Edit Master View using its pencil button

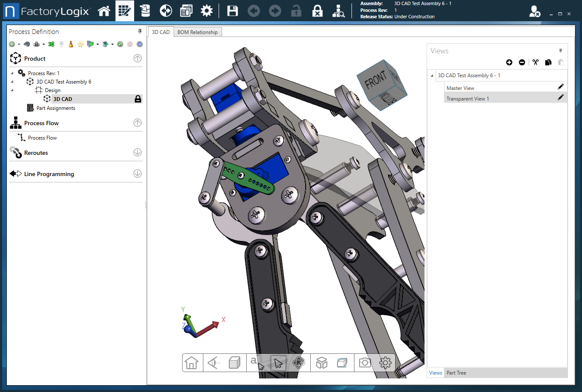pyautogui.click(x=561, y=87)
